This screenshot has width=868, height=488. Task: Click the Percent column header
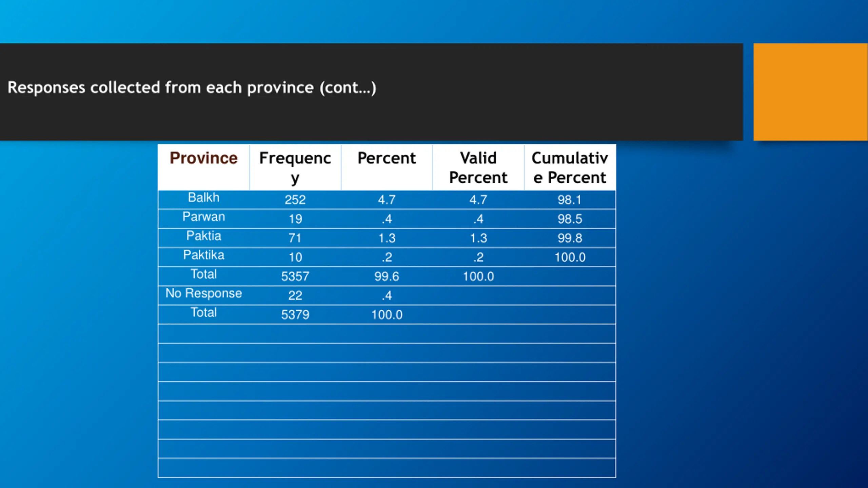(387, 158)
